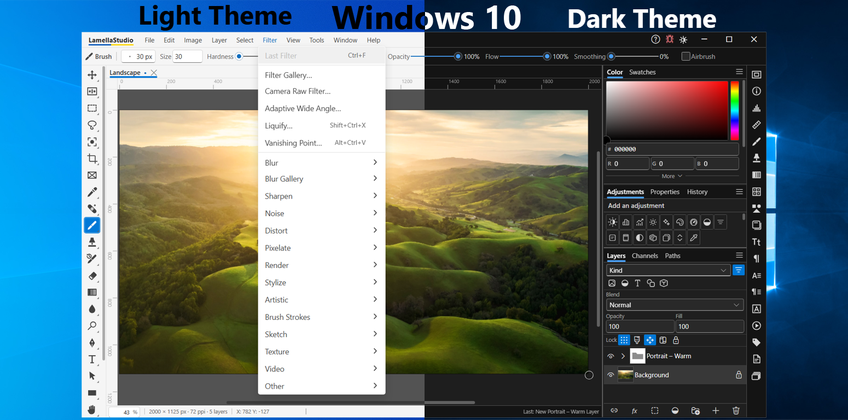This screenshot has height=420, width=848.
Task: Switch to the Channels tab
Action: (x=645, y=256)
